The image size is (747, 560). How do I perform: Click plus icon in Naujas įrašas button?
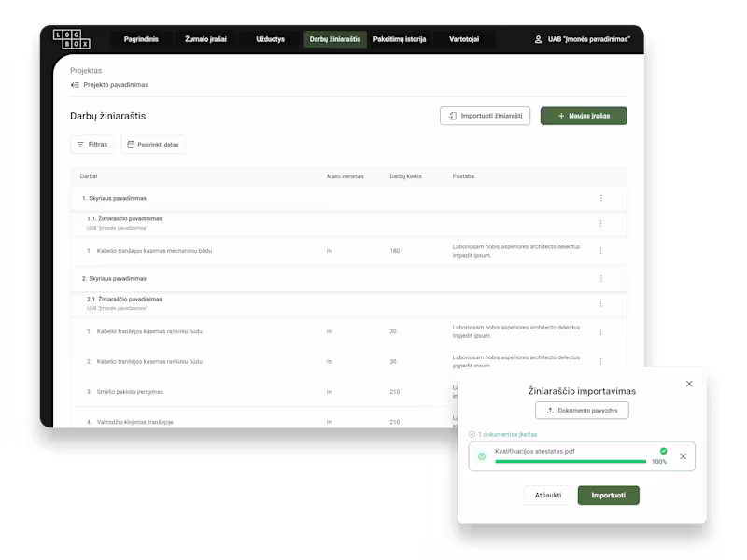click(561, 116)
